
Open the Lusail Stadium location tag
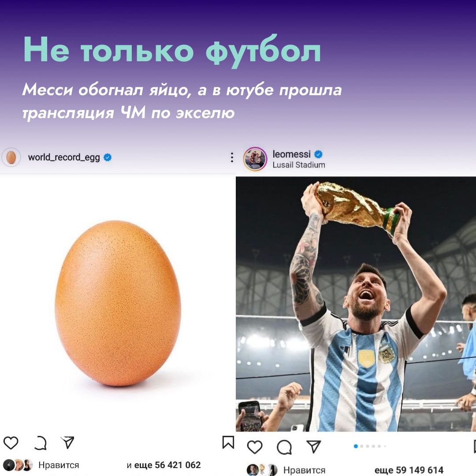[299, 165]
